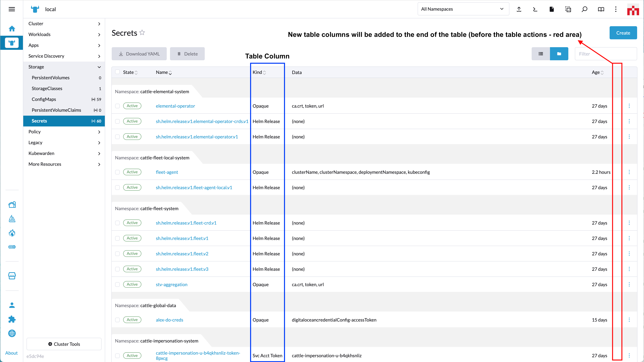
Task: Click the Import YAML upload icon
Action: tap(519, 9)
